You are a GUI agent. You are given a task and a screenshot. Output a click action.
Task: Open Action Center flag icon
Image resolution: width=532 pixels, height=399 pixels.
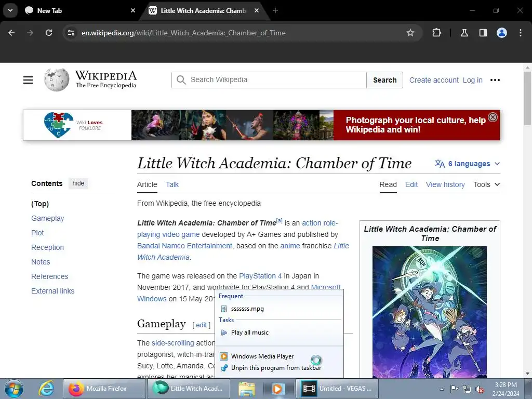tap(454, 389)
